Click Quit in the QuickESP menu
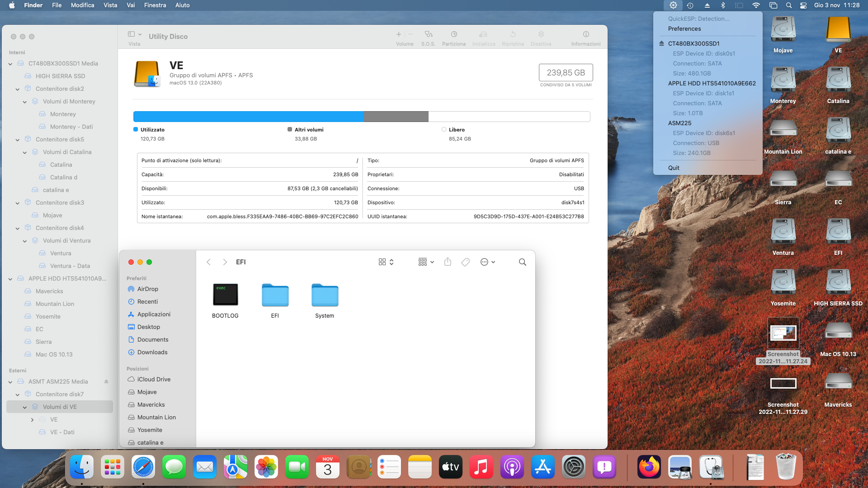 [674, 168]
